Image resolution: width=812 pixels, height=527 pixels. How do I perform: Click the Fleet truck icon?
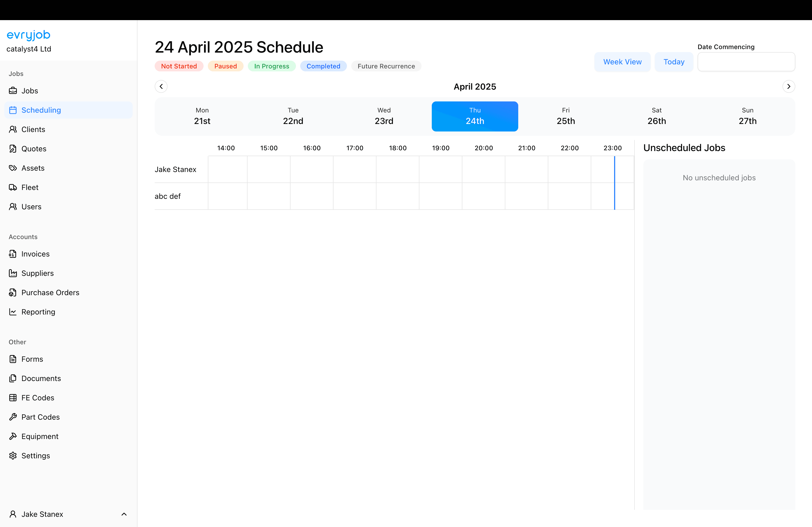[x=13, y=188]
